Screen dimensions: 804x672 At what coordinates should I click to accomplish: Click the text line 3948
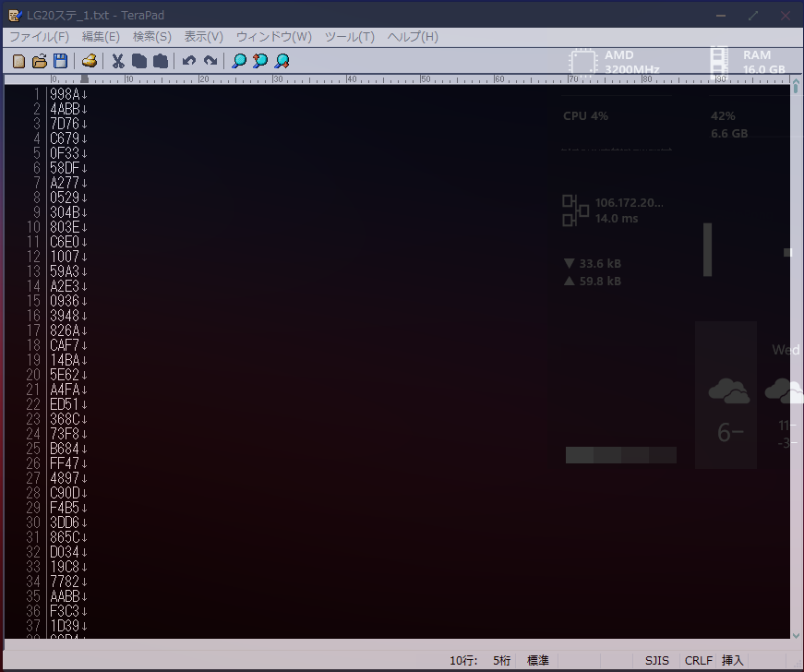[x=65, y=316]
